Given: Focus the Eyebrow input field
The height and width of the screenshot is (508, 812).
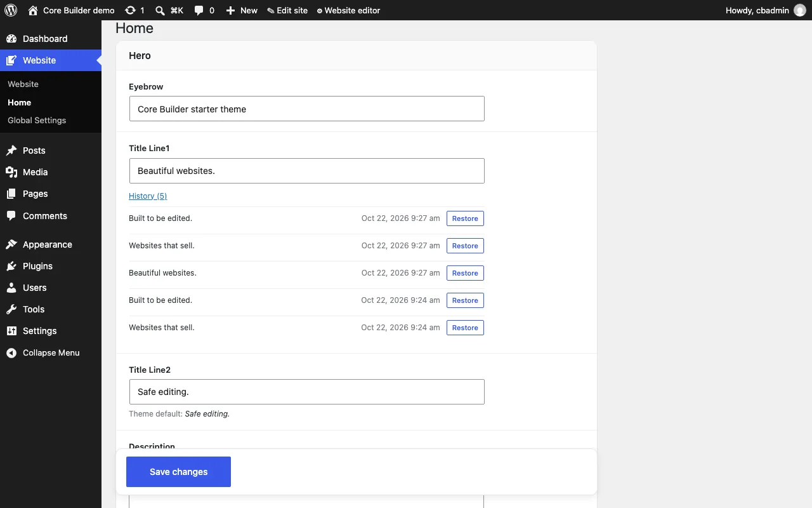Looking at the screenshot, I should click(307, 109).
